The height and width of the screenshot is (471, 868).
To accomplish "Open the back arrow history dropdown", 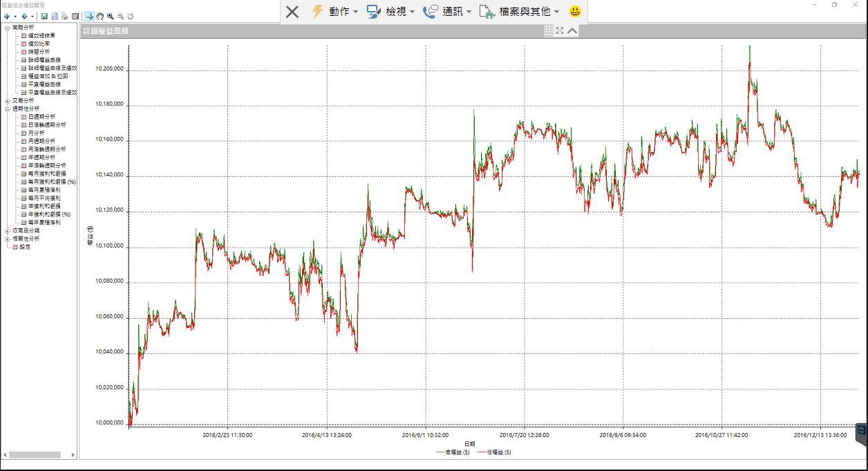I will pos(15,16).
